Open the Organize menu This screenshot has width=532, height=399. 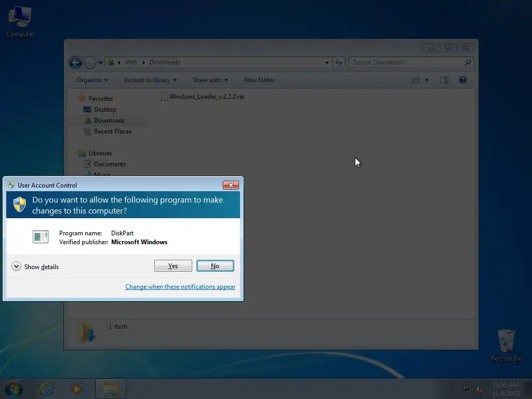click(x=92, y=80)
